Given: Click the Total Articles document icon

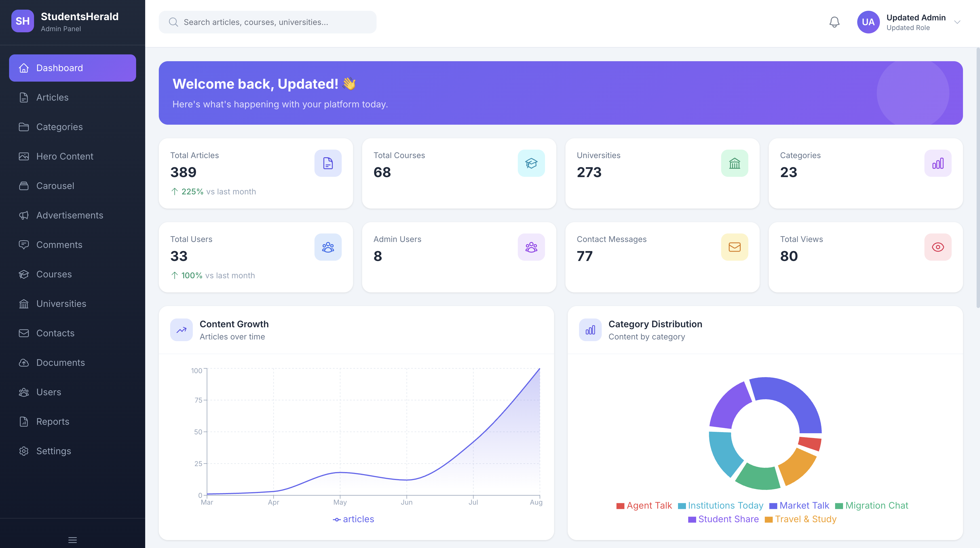Looking at the screenshot, I should click(x=328, y=163).
